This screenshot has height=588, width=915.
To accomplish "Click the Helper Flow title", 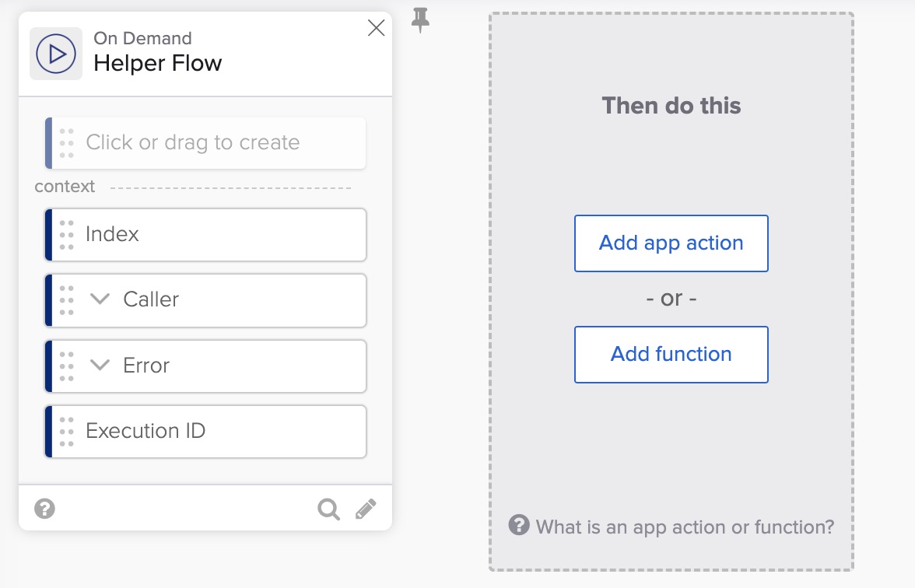I will [158, 63].
